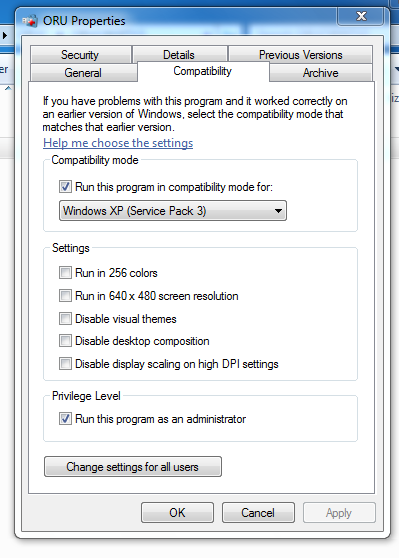Open the Help me choose the settings link

(118, 143)
